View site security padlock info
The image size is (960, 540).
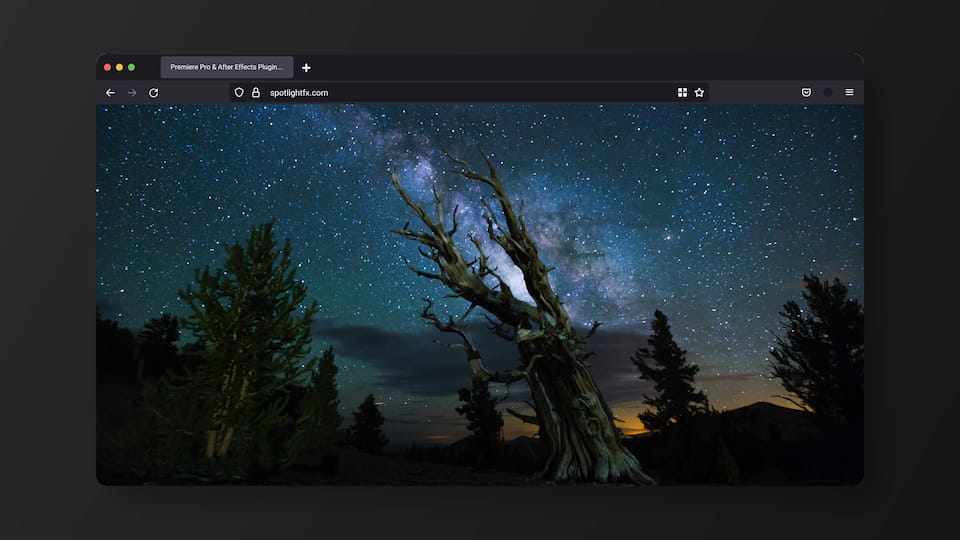tap(256, 92)
